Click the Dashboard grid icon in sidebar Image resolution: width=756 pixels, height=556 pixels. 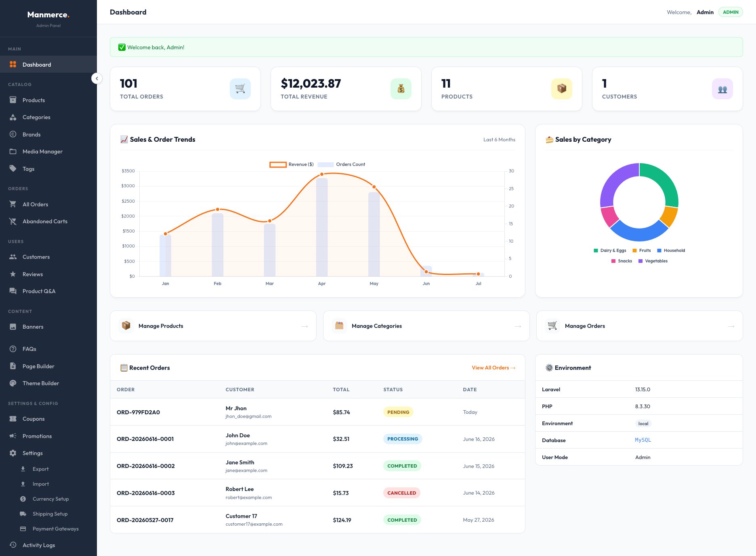pyautogui.click(x=13, y=65)
